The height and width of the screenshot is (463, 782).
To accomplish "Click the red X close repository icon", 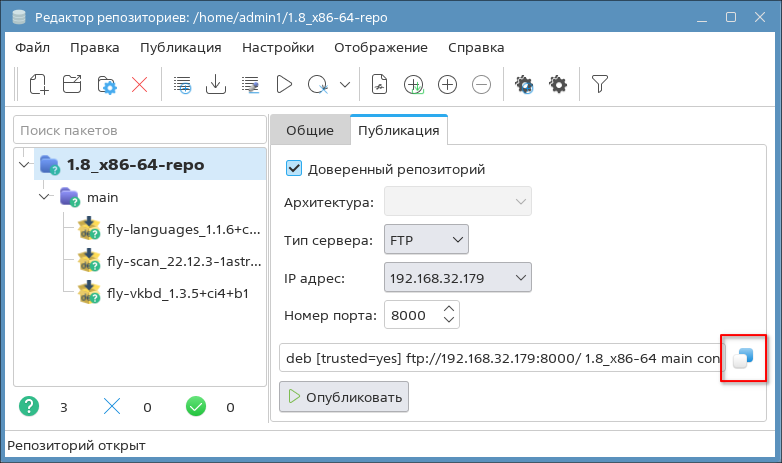I will 140,85.
